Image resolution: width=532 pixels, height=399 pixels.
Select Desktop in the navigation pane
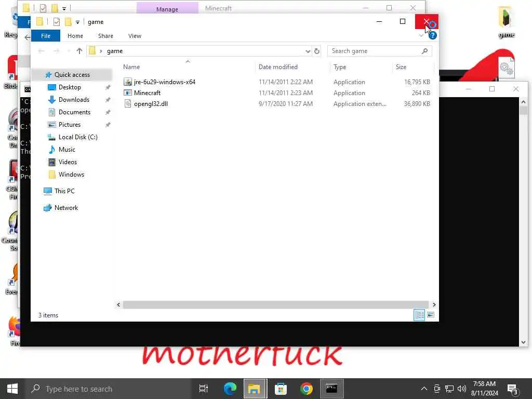coord(70,87)
